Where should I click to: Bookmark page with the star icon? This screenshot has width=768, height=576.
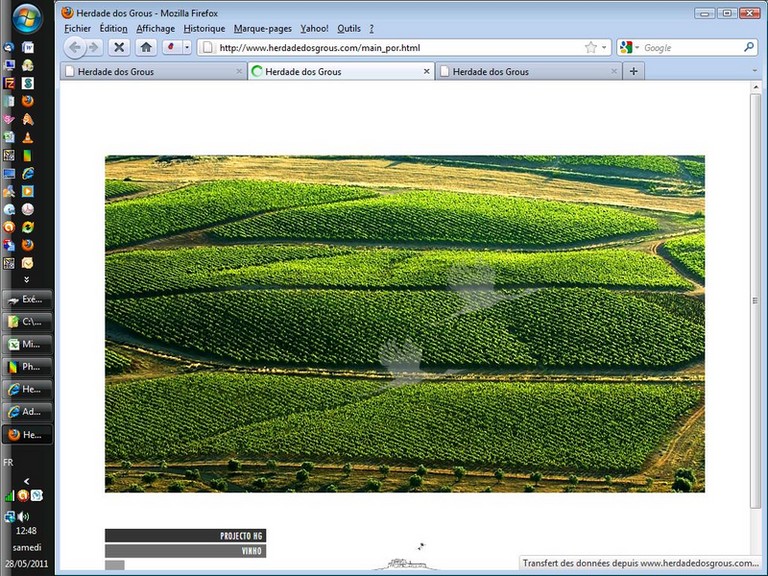590,47
